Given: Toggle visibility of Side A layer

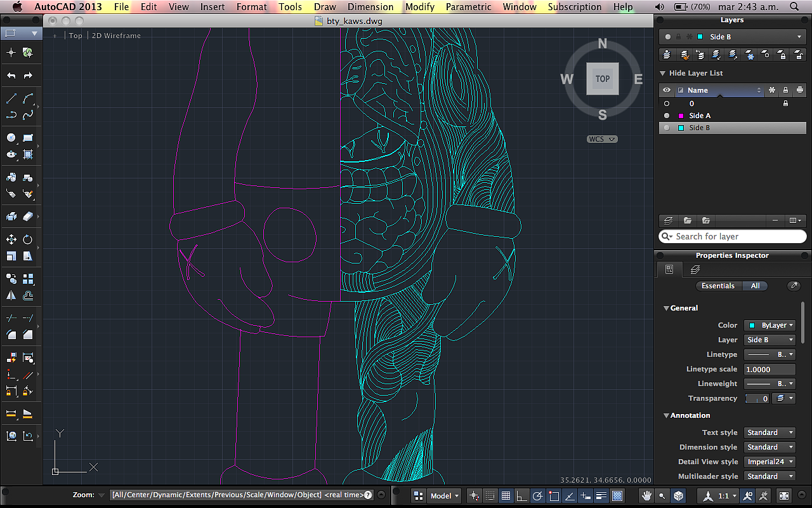Looking at the screenshot, I should pyautogui.click(x=667, y=116).
